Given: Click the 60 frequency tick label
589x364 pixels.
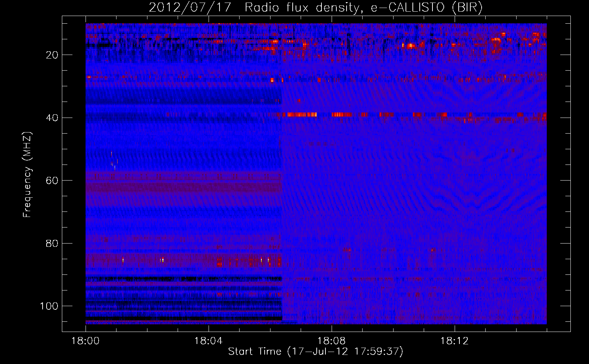Looking at the screenshot, I should click(x=52, y=181).
